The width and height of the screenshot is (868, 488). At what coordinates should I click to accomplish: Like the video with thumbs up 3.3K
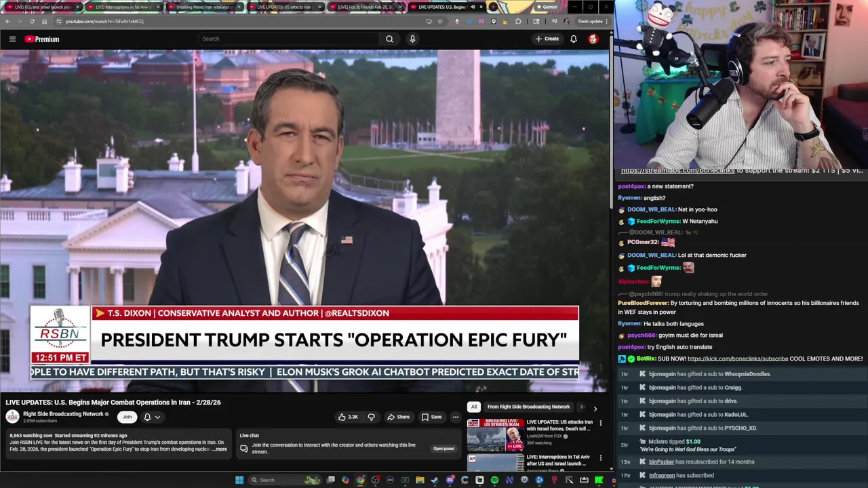(349, 417)
